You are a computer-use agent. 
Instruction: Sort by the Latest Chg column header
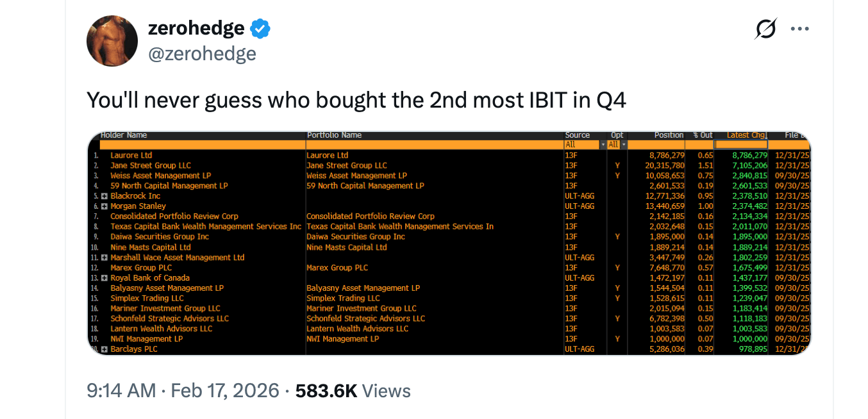point(746,135)
